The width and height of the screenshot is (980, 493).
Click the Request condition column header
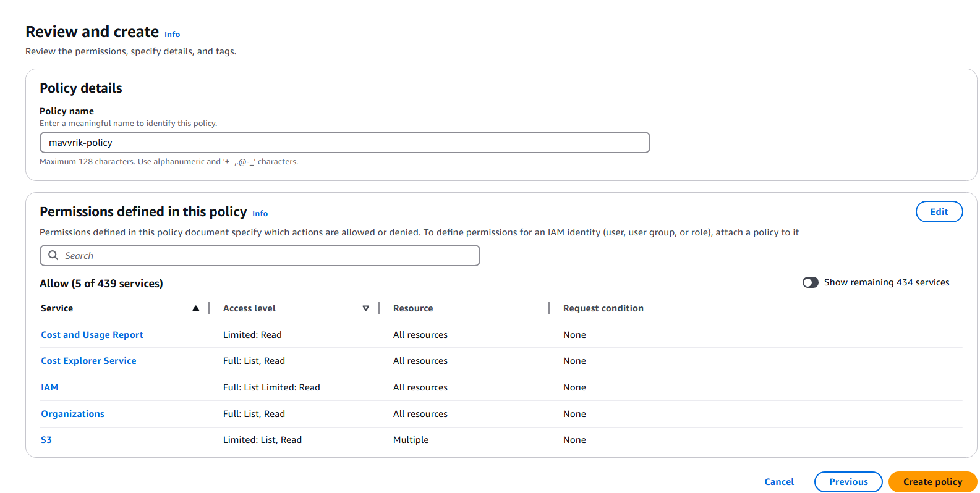pos(603,308)
